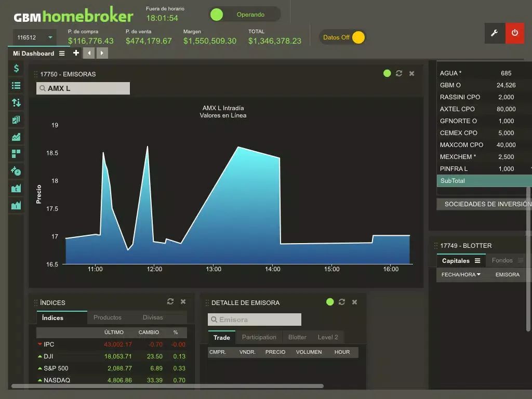Open the rising line chart sidebar icon

click(16, 137)
